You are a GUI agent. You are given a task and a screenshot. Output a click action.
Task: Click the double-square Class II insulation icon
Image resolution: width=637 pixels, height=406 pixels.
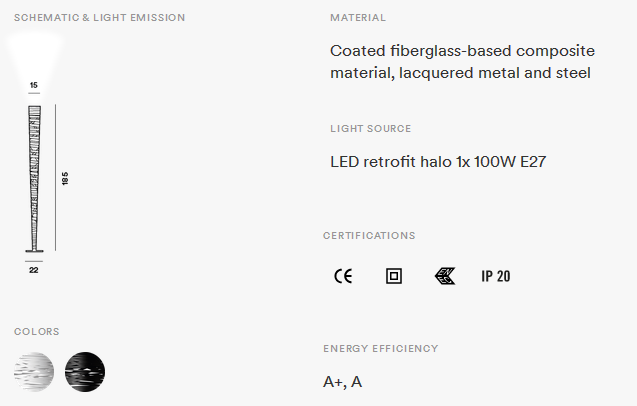tap(394, 276)
